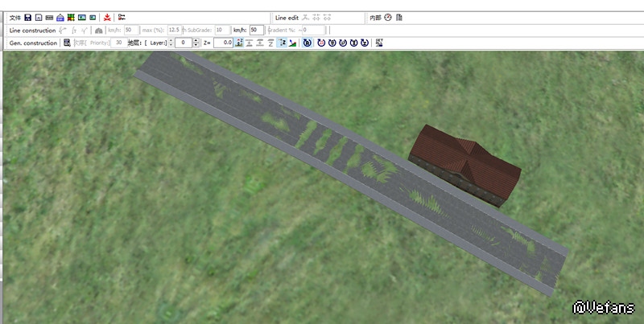Click the Line edit toolbar label
Image resolution: width=644 pixels, height=324 pixels.
(287, 17)
